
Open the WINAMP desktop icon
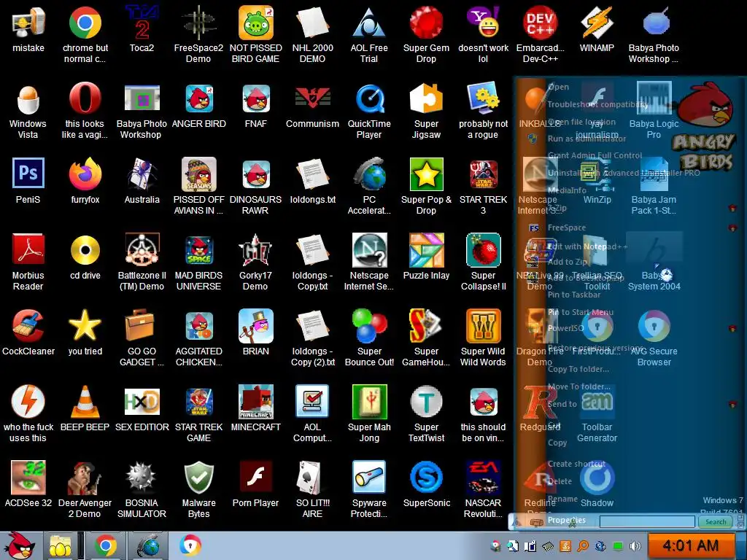point(597,23)
